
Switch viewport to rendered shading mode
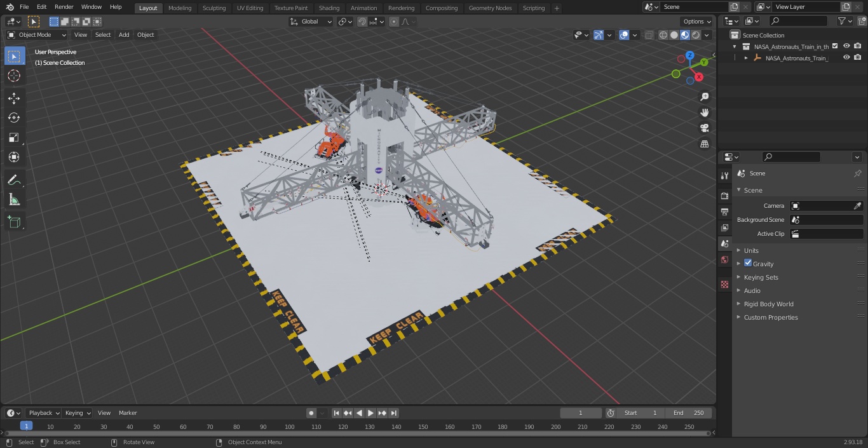pos(696,35)
